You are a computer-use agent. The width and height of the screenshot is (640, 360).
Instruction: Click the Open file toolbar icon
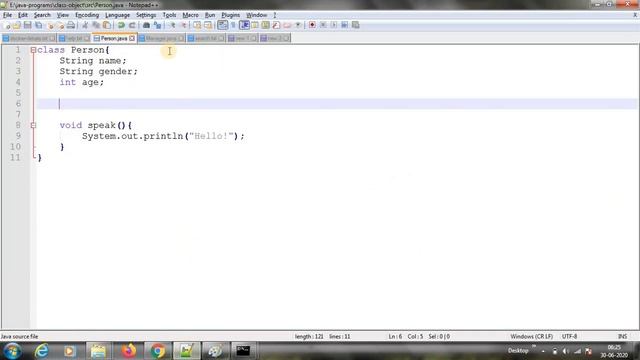coord(17,25)
